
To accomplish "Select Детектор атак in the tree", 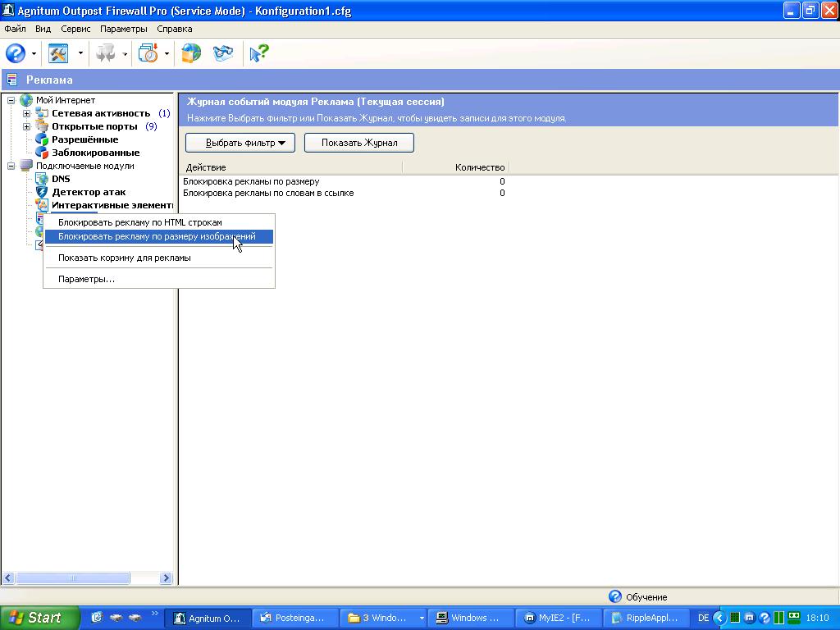I will tap(89, 192).
